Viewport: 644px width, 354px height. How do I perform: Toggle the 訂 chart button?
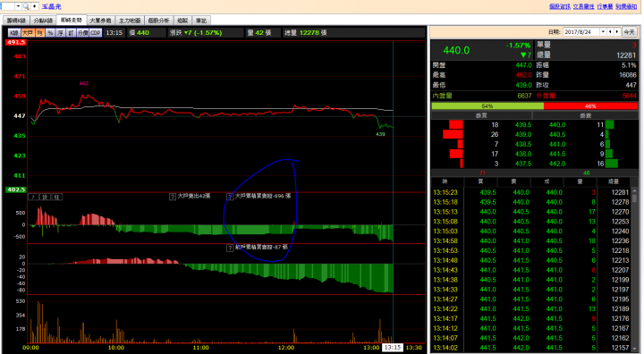[x=71, y=33]
